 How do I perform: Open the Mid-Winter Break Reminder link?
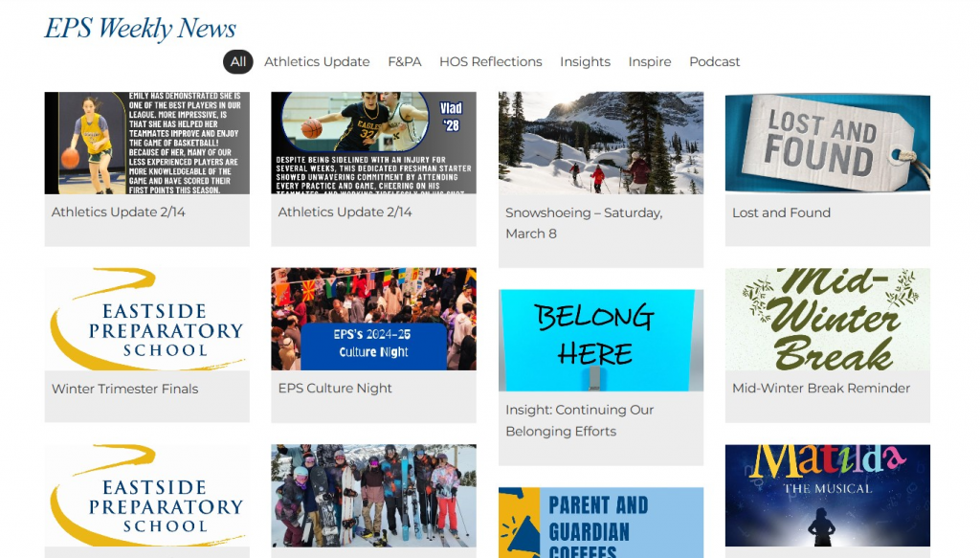coord(821,388)
